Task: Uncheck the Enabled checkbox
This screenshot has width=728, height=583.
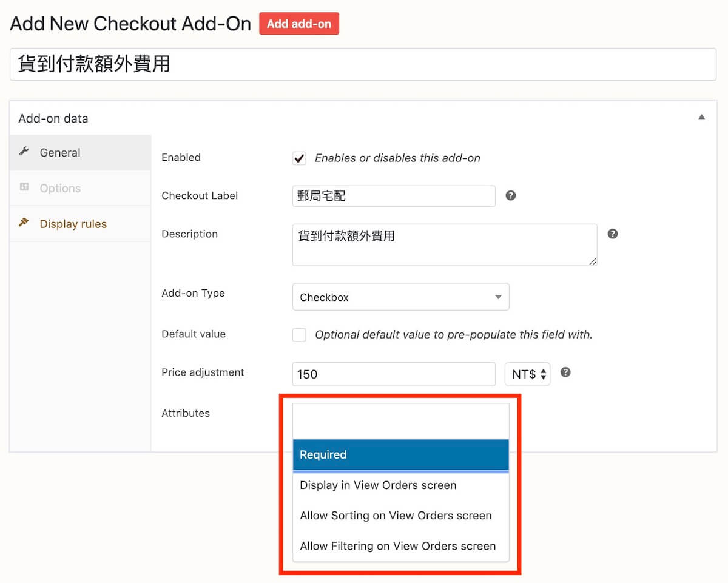Action: 299,159
